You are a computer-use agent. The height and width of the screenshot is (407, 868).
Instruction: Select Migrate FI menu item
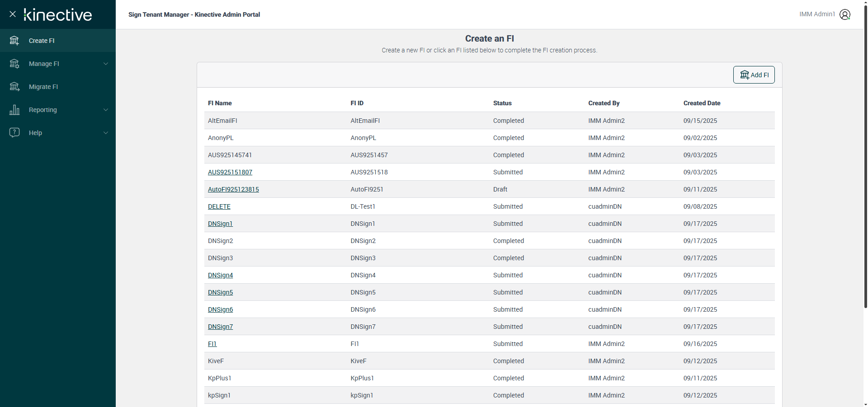coord(43,87)
